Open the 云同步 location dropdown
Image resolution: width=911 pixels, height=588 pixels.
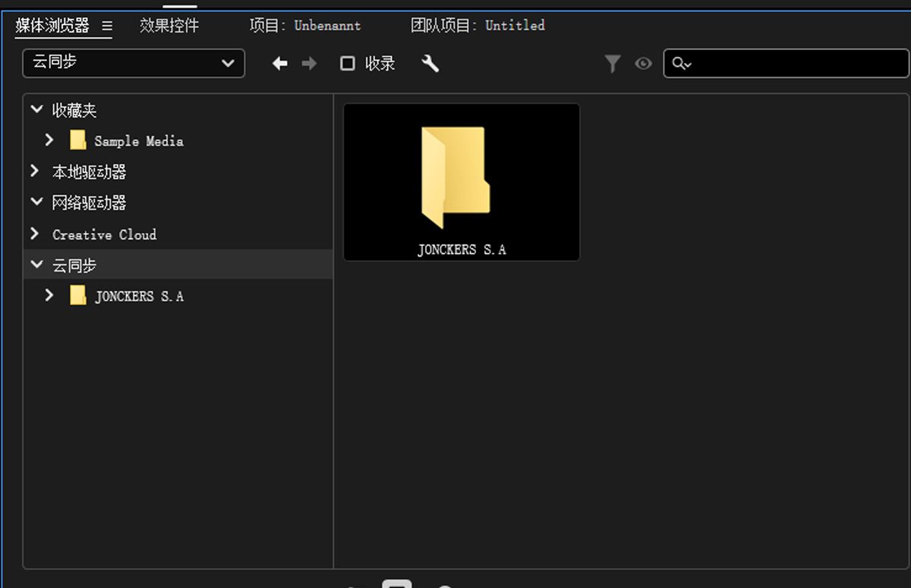tap(134, 63)
